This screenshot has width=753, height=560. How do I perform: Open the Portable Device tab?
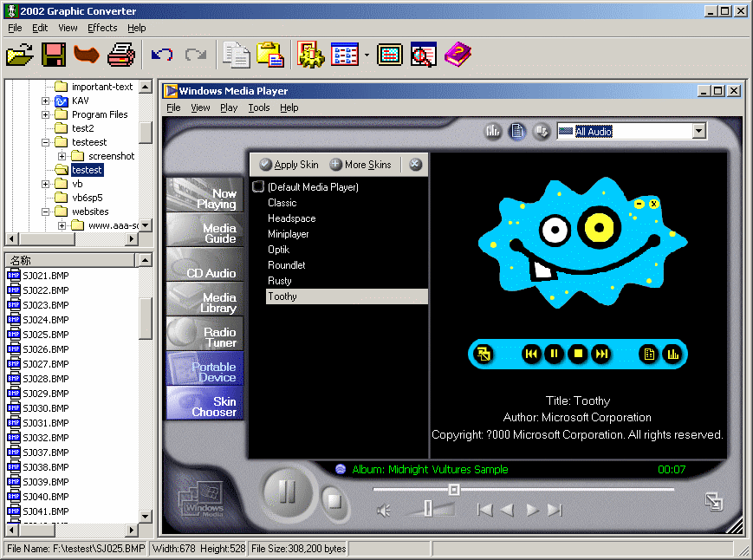coord(205,368)
